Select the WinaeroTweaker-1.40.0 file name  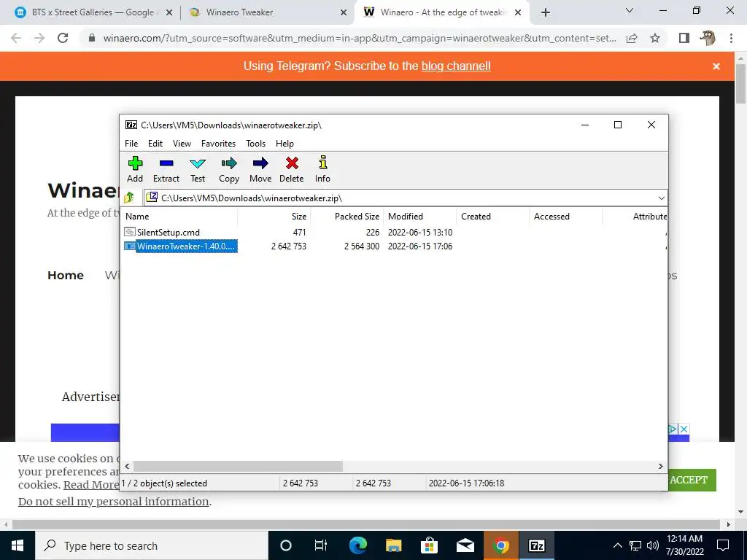point(186,246)
